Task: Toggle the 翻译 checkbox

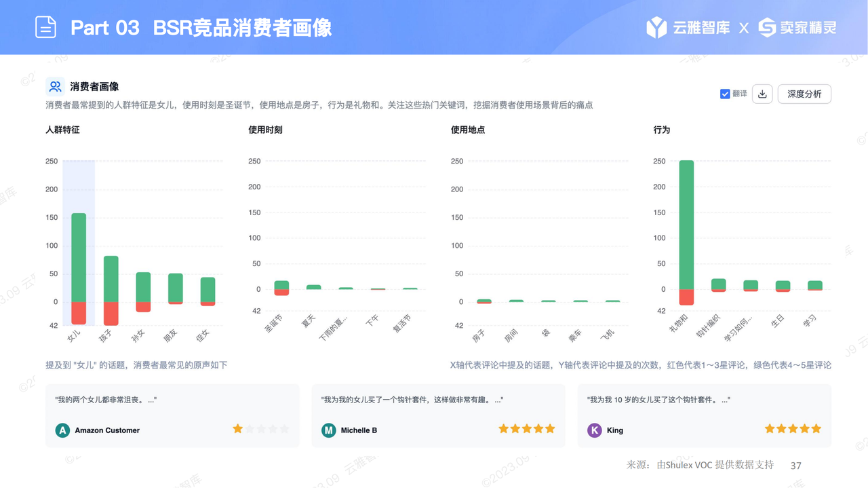Action: click(725, 94)
